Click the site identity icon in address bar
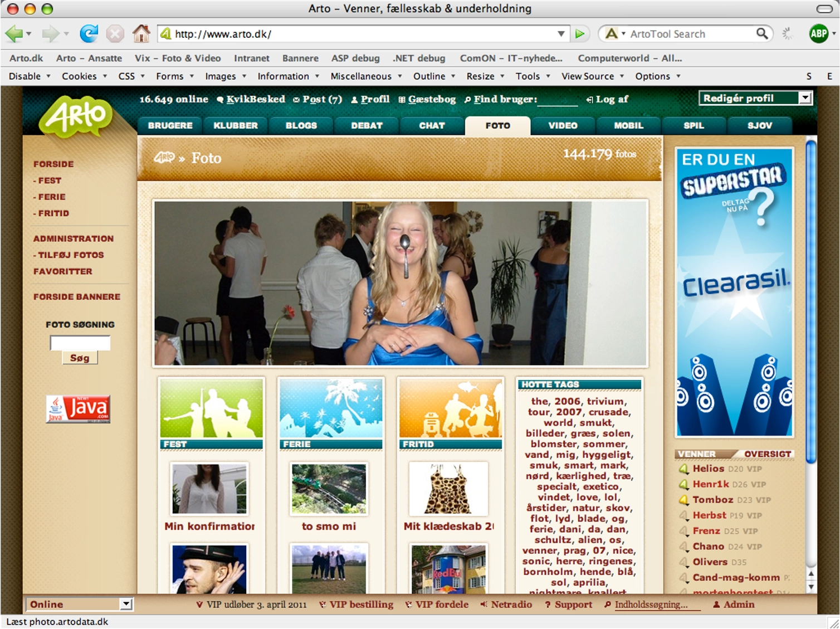 click(x=165, y=34)
